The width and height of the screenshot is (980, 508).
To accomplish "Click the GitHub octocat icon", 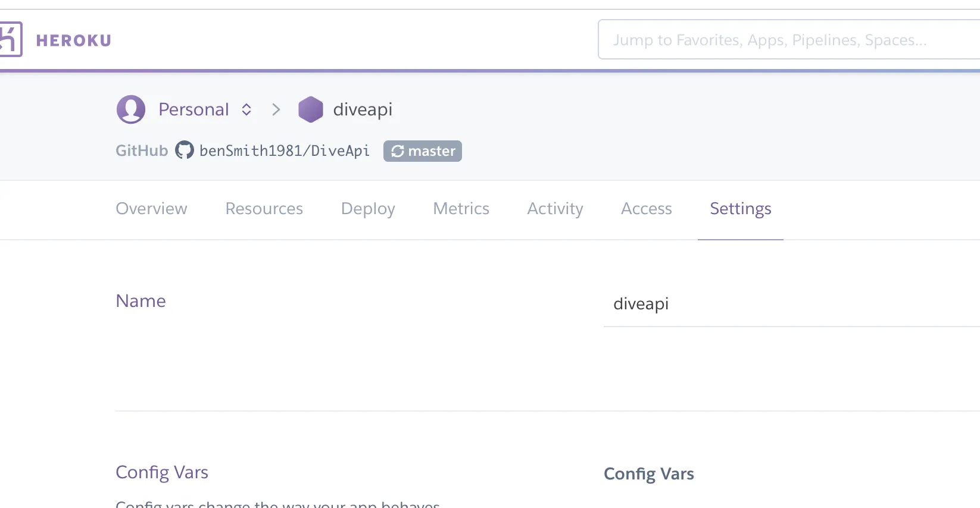I will click(x=185, y=150).
